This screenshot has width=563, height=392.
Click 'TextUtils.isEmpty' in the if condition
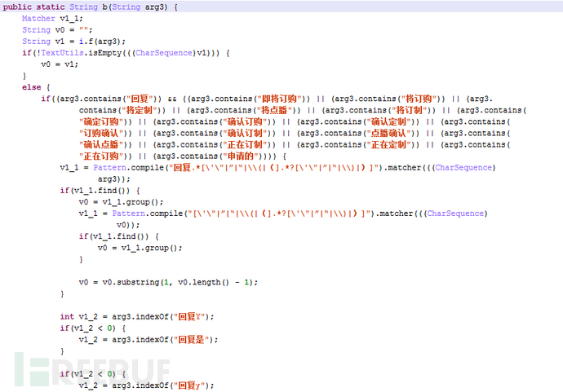pos(81,53)
